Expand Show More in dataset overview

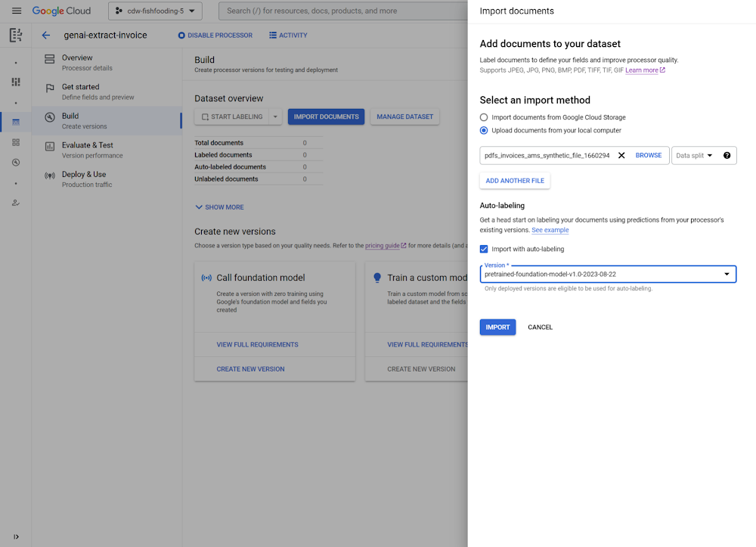220,207
